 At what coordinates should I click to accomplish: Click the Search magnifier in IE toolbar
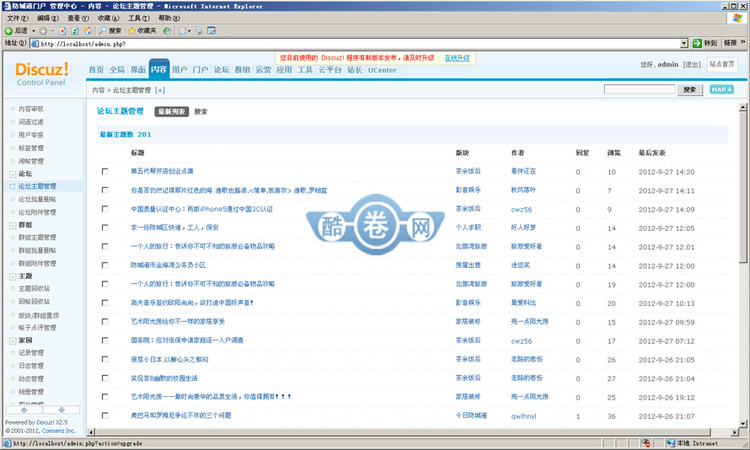pyautogui.click(x=103, y=31)
